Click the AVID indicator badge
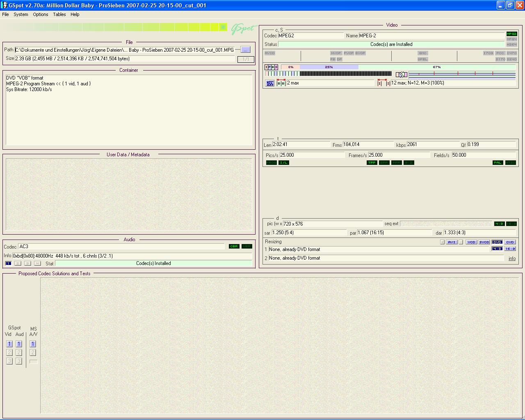The image size is (525, 420). (x=270, y=53)
